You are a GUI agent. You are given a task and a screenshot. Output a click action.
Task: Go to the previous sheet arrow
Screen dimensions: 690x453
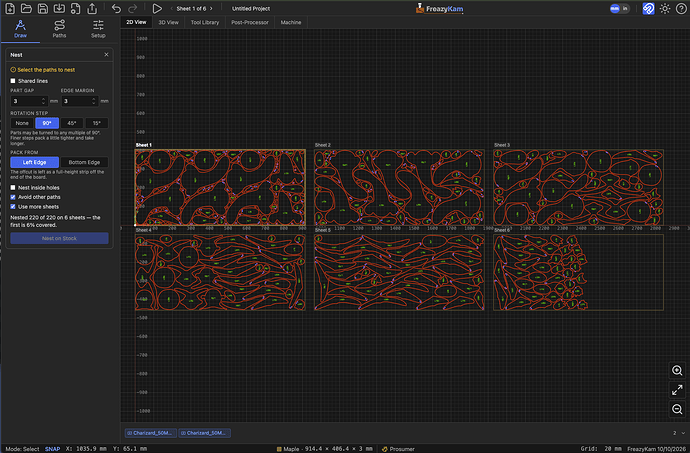[x=172, y=9]
